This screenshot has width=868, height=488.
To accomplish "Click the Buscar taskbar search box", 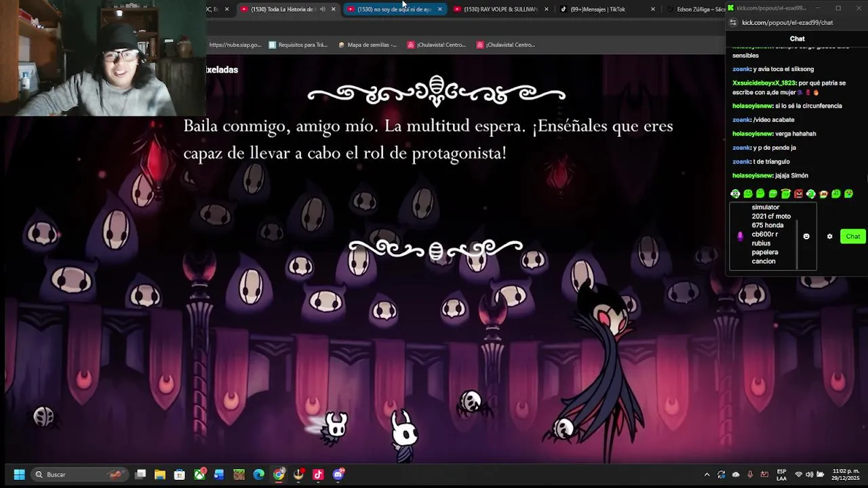I will pos(81,474).
